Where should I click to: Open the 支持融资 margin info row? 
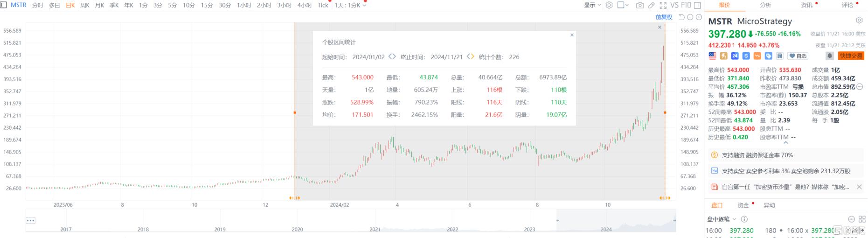(x=786, y=155)
